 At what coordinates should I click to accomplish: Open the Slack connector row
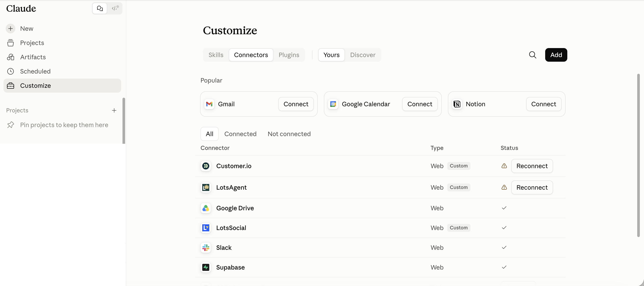pos(380,248)
